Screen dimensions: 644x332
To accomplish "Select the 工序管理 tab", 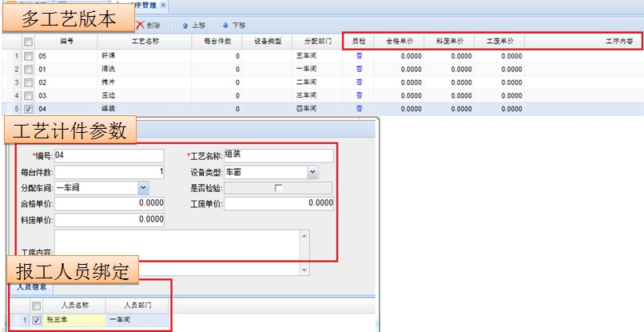I will click(137, 5).
